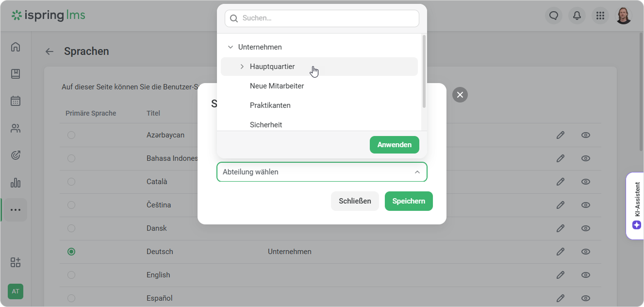Click the Speichern button
644x307 pixels.
click(408, 201)
